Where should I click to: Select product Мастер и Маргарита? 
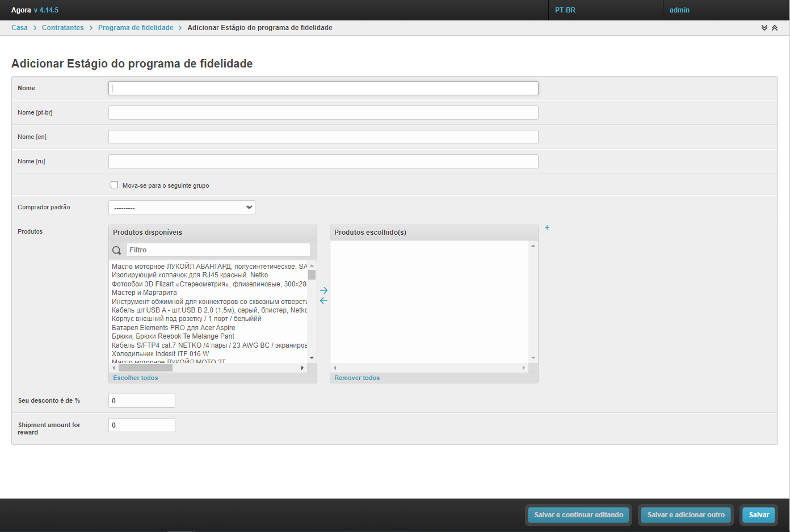click(x=144, y=293)
